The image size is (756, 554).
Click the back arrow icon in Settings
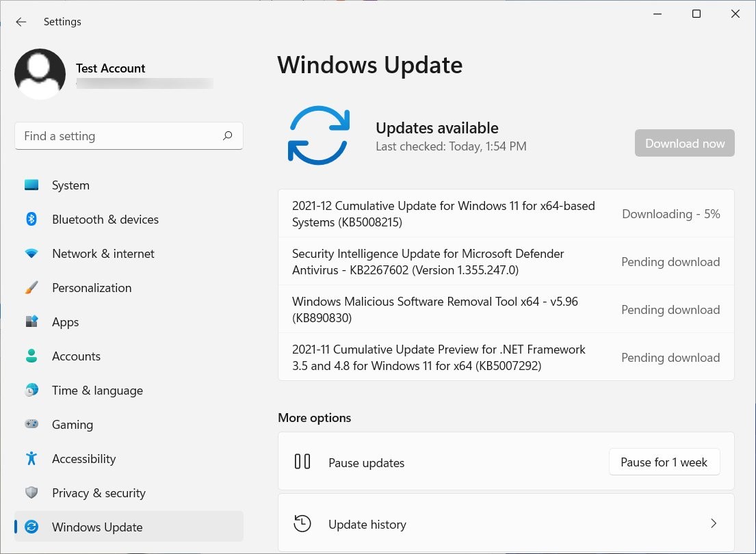[x=21, y=22]
